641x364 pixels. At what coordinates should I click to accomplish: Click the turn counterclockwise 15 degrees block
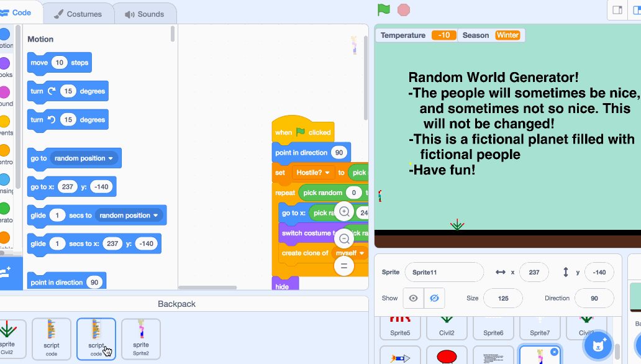[68, 120]
